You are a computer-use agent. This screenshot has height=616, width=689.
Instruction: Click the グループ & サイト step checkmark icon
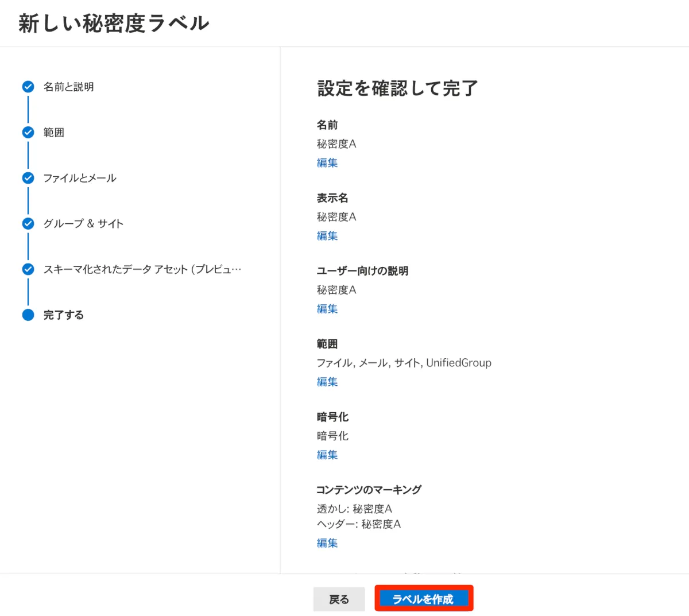[28, 223]
